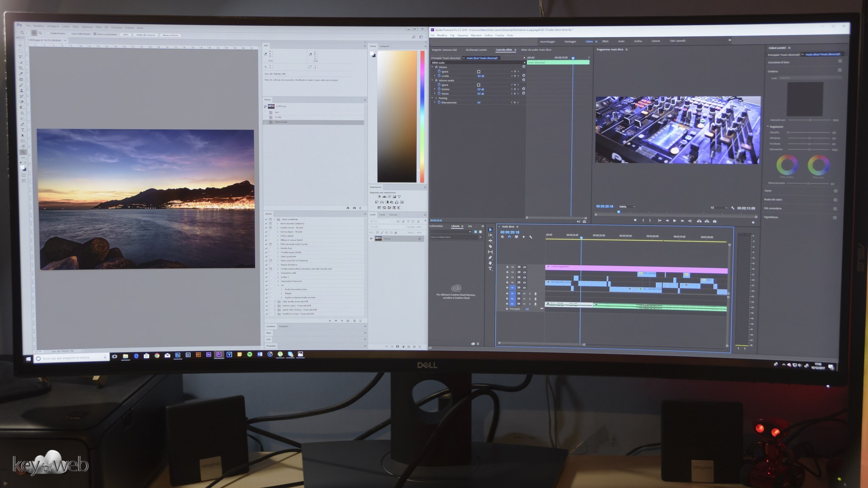868x488 pixels.
Task: Hide video track V2 with eye icon
Action: [524, 283]
